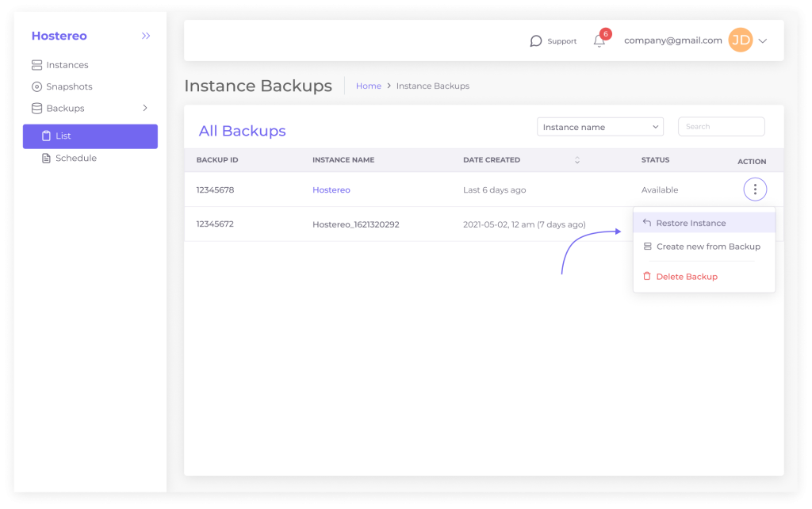Click Instance Backups breadcrumb text
Viewport: 812px width, 509px height.
pos(433,86)
